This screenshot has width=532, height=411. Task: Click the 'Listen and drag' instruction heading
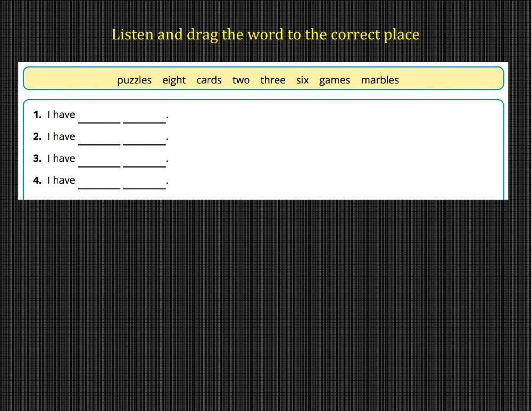[265, 35]
